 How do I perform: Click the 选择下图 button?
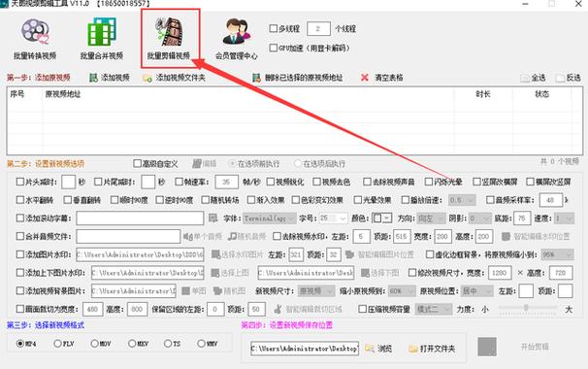point(379,273)
